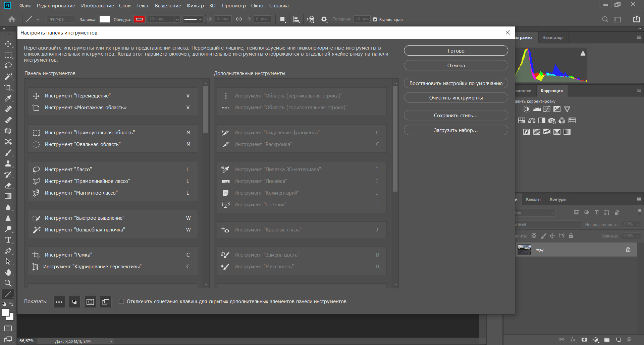Image resolution: width=644 pixels, height=345 pixels.
Task: Toggle the 'Выров. края' checkbox
Action: [375, 19]
